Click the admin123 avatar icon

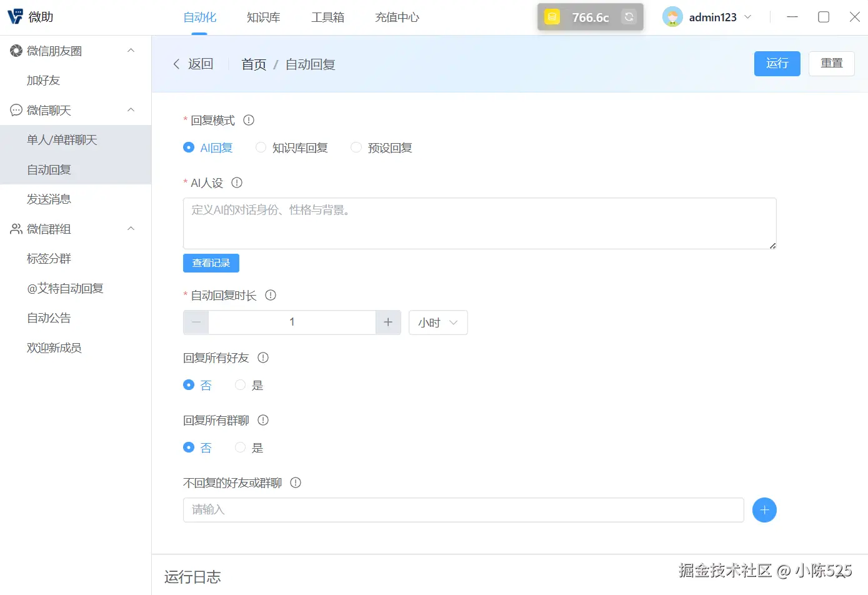click(x=672, y=17)
